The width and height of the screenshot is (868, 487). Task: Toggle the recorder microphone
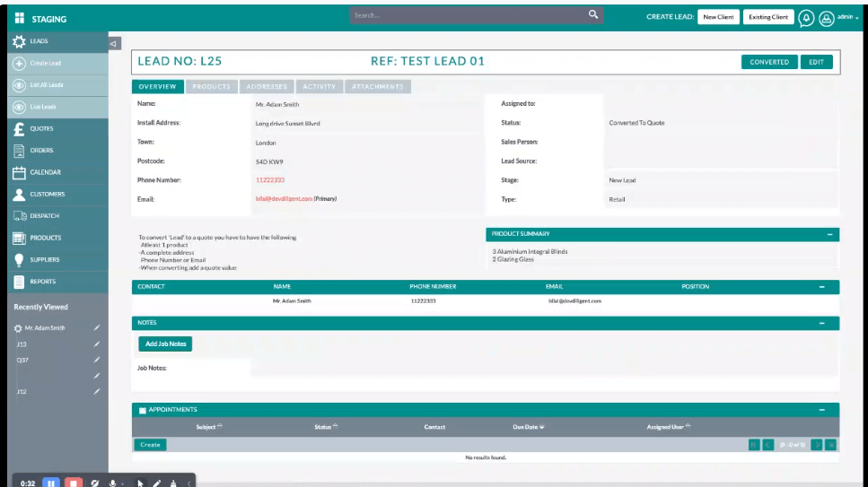point(112,483)
